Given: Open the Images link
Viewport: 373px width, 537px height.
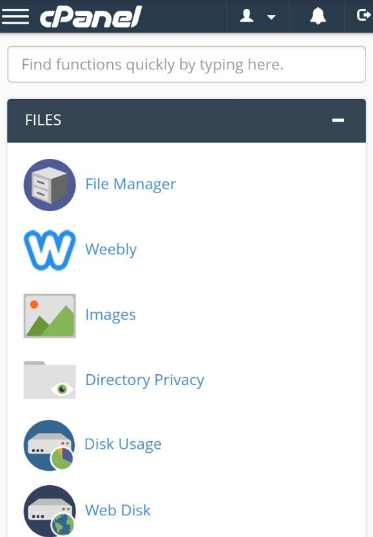Looking at the screenshot, I should [x=111, y=315].
